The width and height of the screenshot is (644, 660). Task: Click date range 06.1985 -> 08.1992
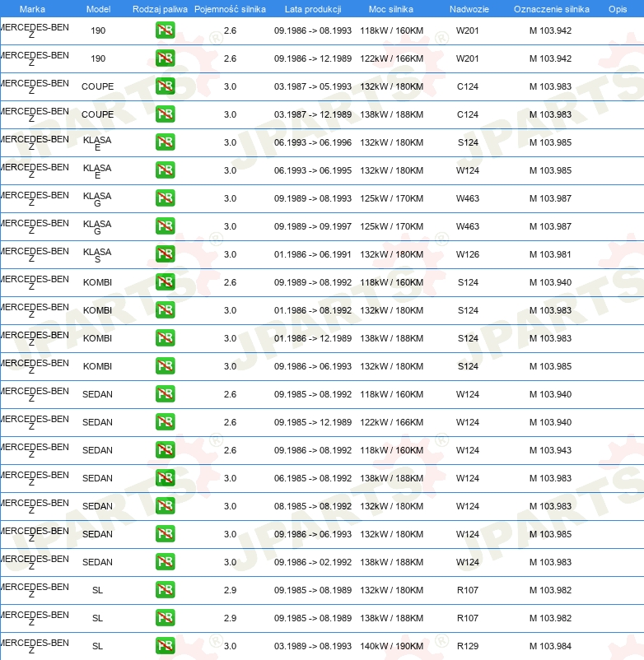pos(312,478)
